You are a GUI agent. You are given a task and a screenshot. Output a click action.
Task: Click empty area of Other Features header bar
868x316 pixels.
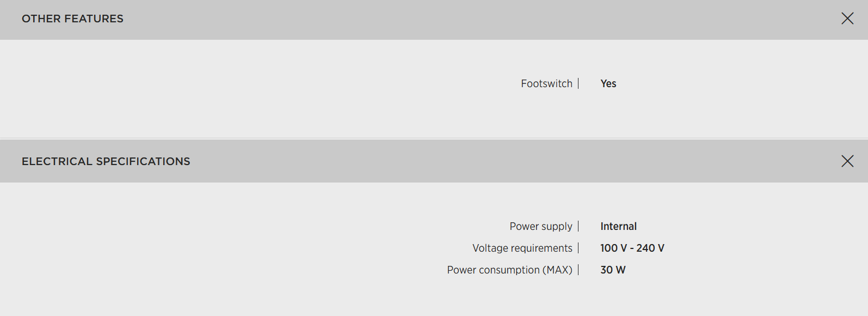tap(435, 19)
